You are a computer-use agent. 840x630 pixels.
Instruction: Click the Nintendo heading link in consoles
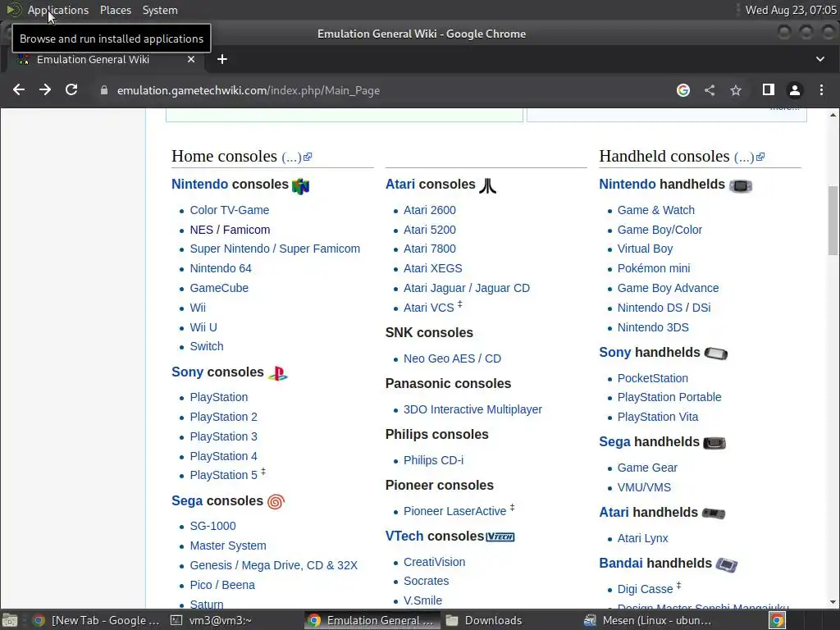pos(200,185)
